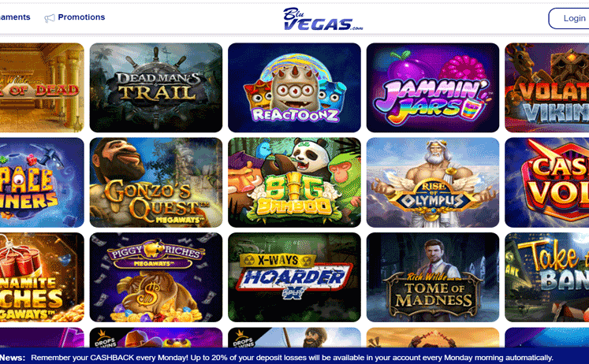Select the Volatile Vikings game tile
The width and height of the screenshot is (589, 364).
[x=547, y=87]
